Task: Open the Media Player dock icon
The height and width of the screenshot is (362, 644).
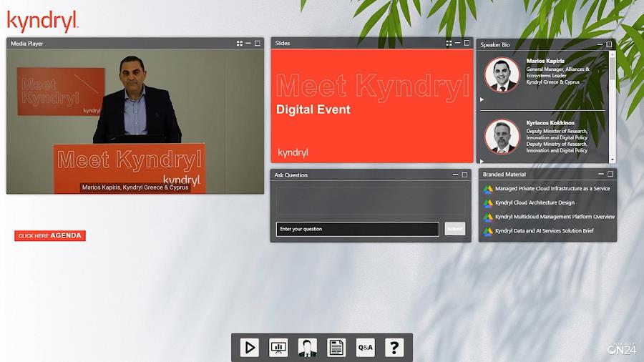Action: coord(250,348)
